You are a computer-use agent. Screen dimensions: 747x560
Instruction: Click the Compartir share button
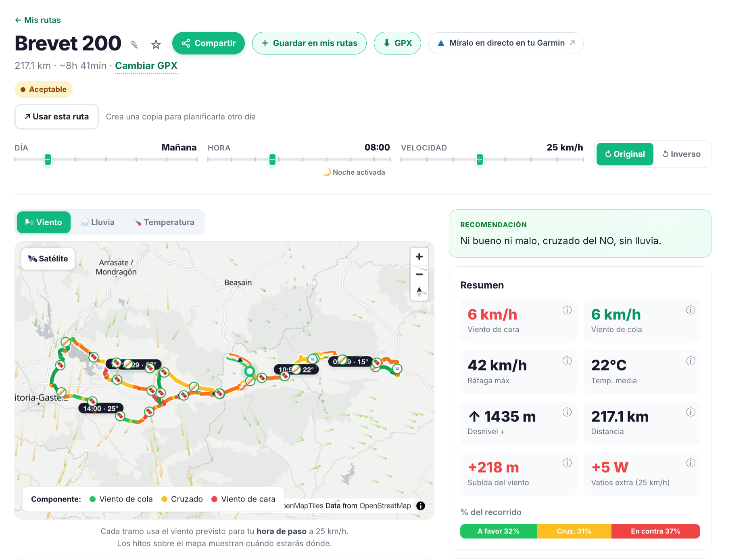(208, 43)
